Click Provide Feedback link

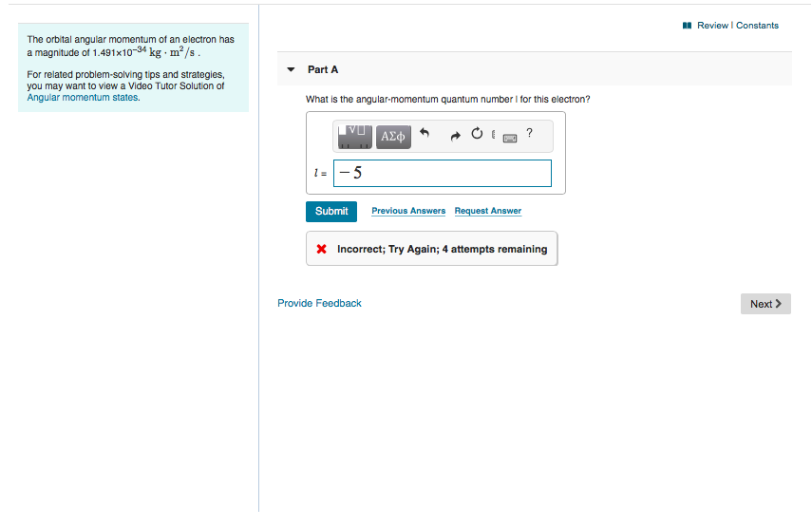click(319, 303)
